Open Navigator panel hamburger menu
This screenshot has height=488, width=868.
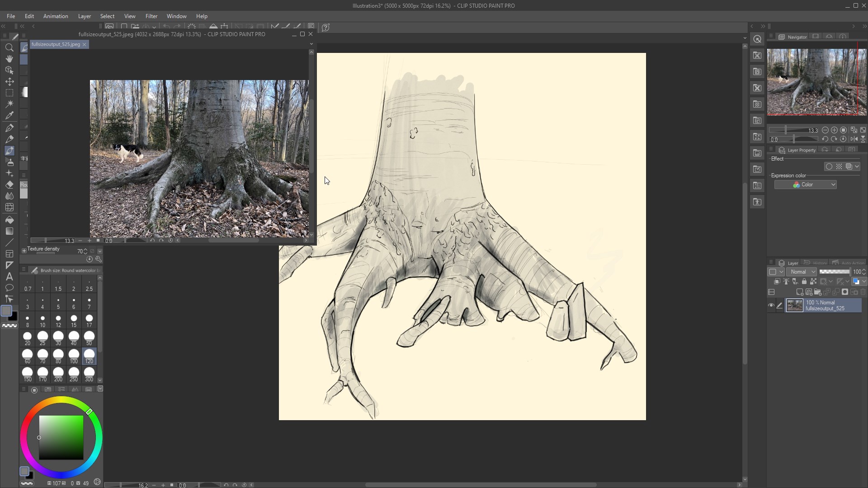tap(771, 36)
